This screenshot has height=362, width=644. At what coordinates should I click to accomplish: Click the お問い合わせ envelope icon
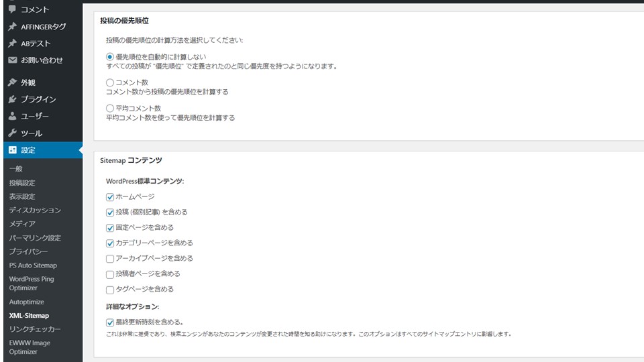[12, 60]
